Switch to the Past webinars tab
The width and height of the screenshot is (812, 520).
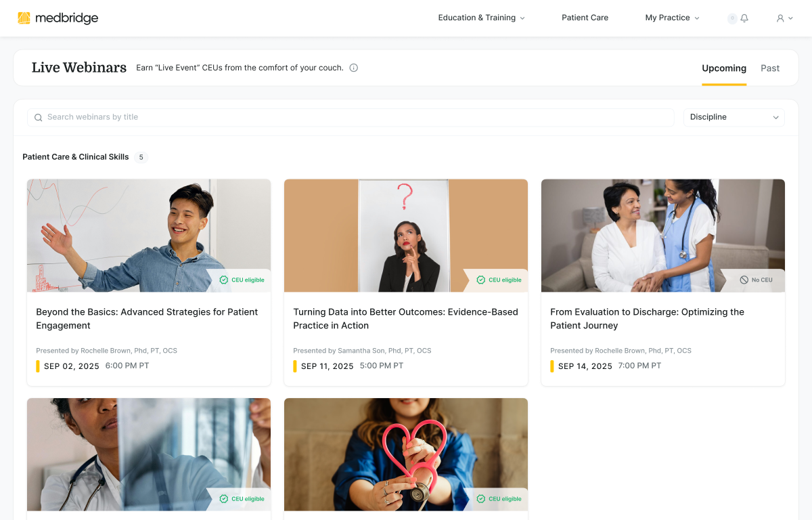(x=770, y=68)
